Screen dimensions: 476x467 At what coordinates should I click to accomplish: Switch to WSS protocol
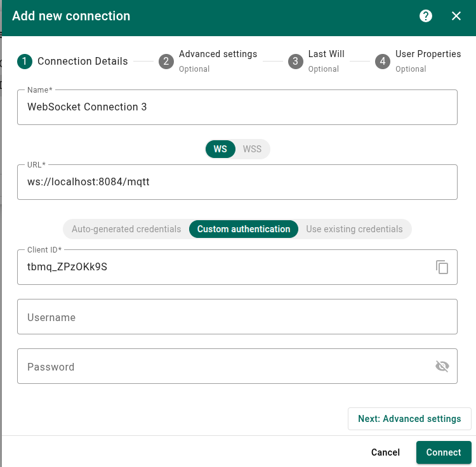pos(252,149)
